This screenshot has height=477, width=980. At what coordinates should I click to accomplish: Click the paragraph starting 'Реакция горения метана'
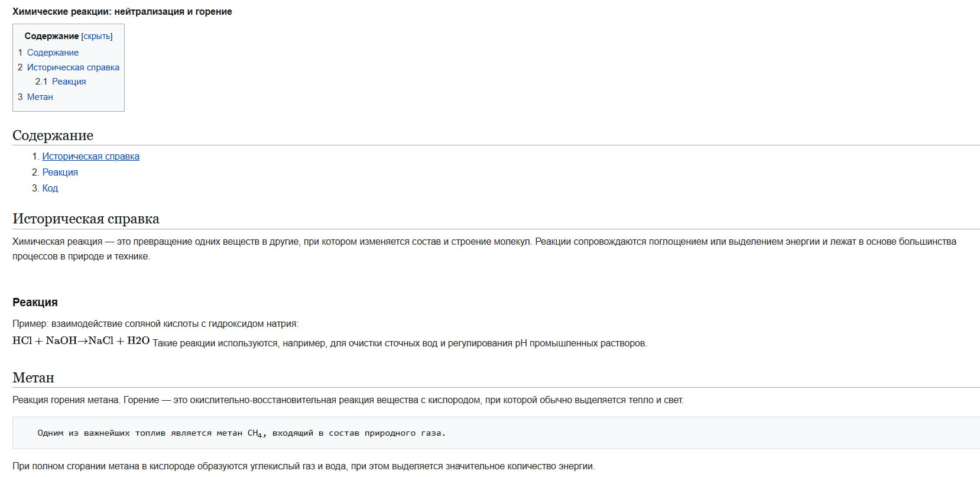348,400
